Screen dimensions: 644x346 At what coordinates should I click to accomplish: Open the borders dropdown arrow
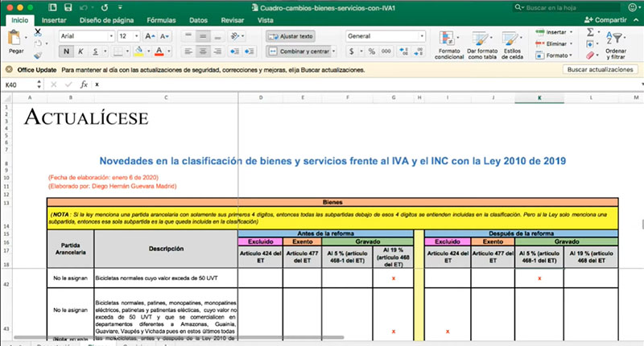pos(127,51)
